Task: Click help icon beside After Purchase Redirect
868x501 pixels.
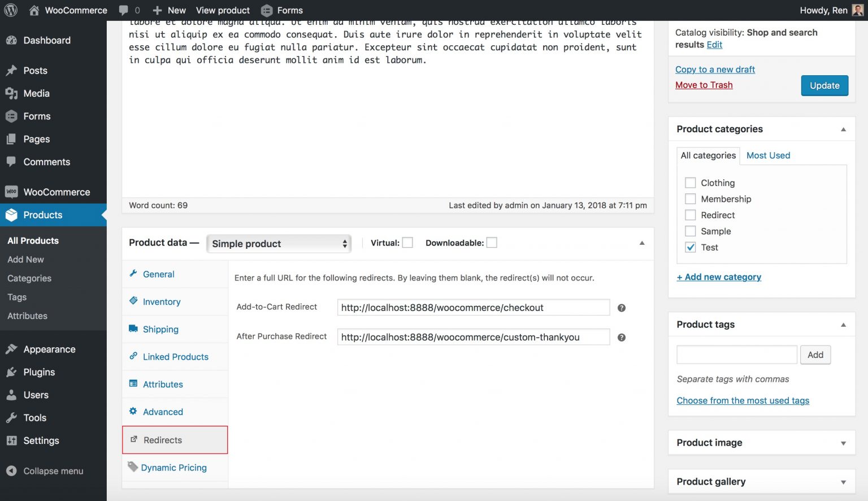Action: (x=621, y=338)
